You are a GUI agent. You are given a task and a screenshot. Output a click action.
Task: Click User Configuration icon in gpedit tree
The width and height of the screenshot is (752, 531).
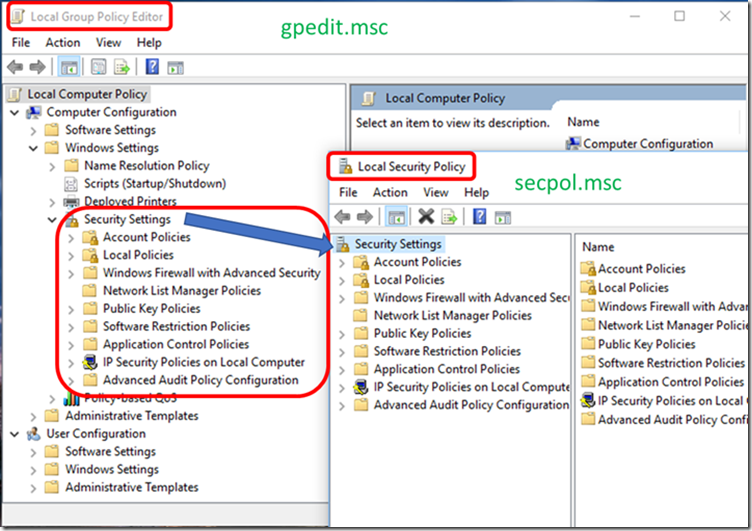point(34,434)
